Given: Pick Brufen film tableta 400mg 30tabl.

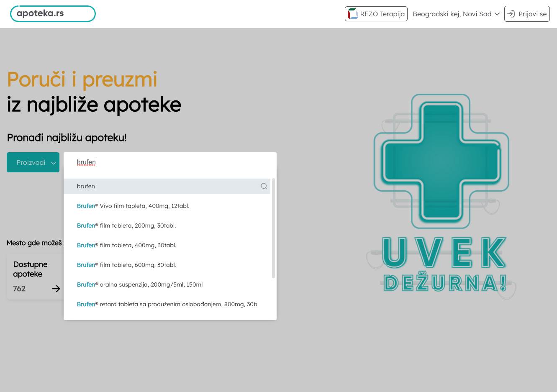Looking at the screenshot, I should 126,245.
